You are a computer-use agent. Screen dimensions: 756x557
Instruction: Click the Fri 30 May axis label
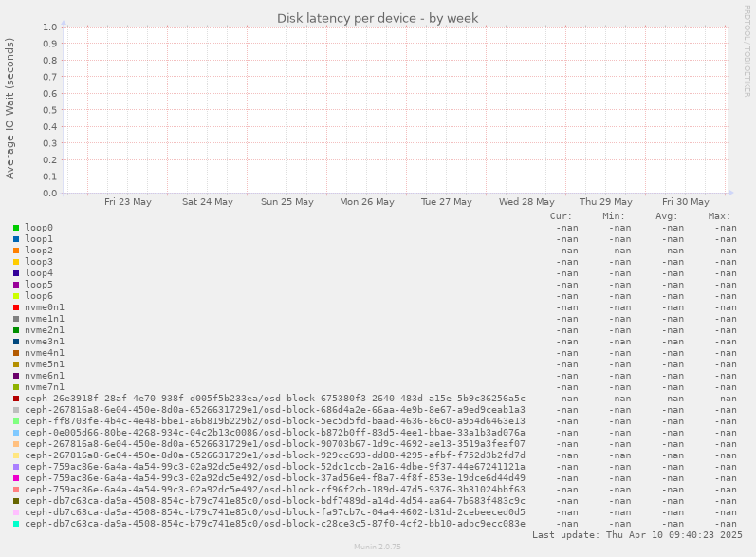(686, 202)
